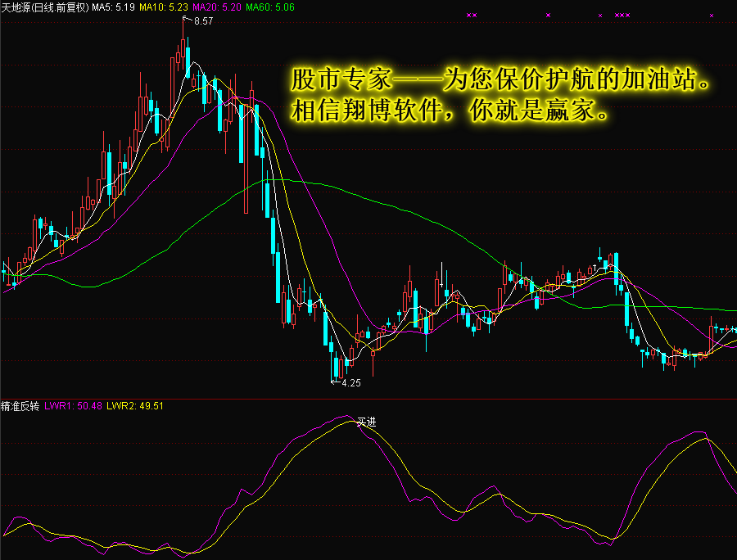Click the "4.25" low price label
737x560 pixels.
coord(351,383)
